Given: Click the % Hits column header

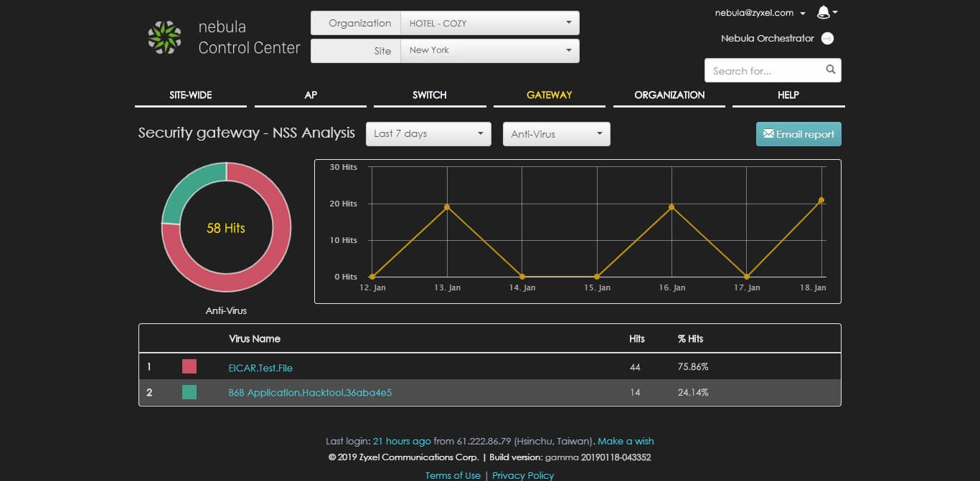Looking at the screenshot, I should [x=690, y=338].
